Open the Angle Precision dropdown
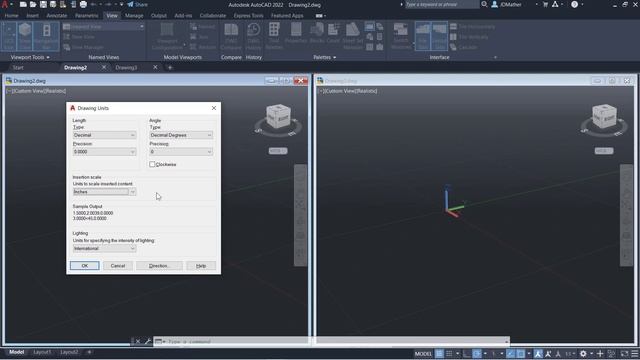 (x=181, y=152)
